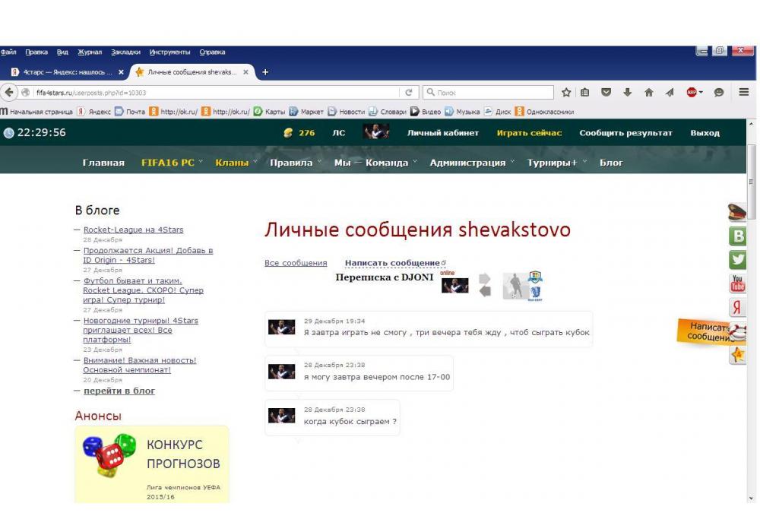Click the Написать сообщение link
This screenshot has width=760, height=532.
click(392, 263)
